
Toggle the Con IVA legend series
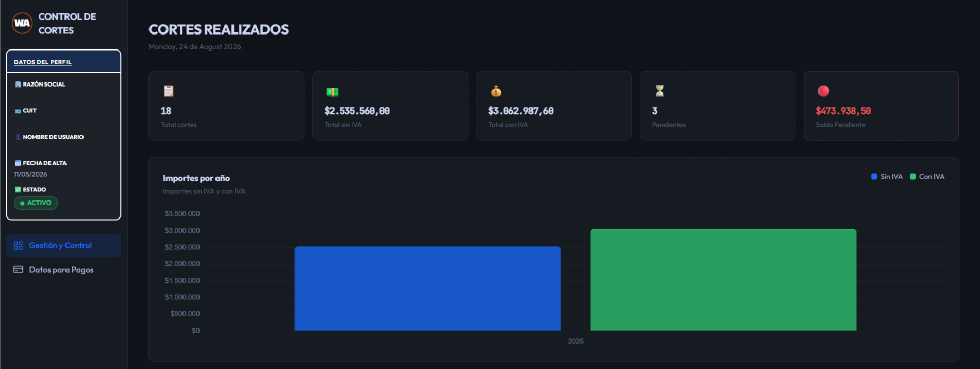tap(927, 177)
